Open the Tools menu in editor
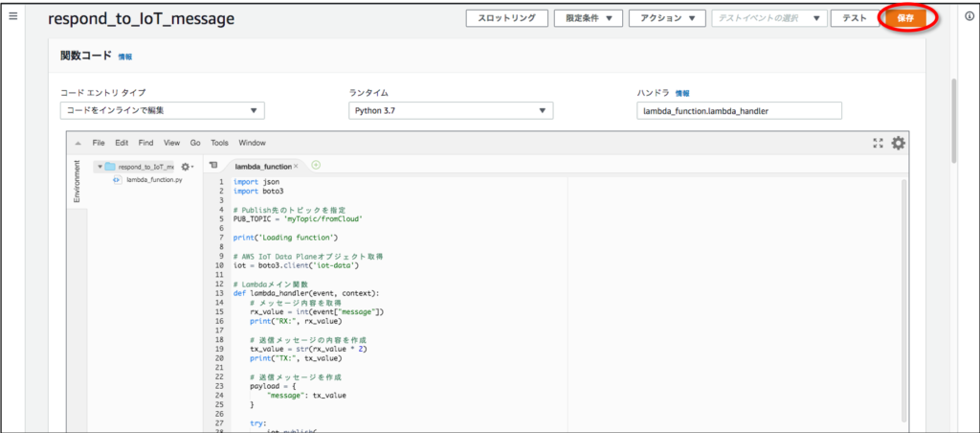 pyautogui.click(x=221, y=143)
